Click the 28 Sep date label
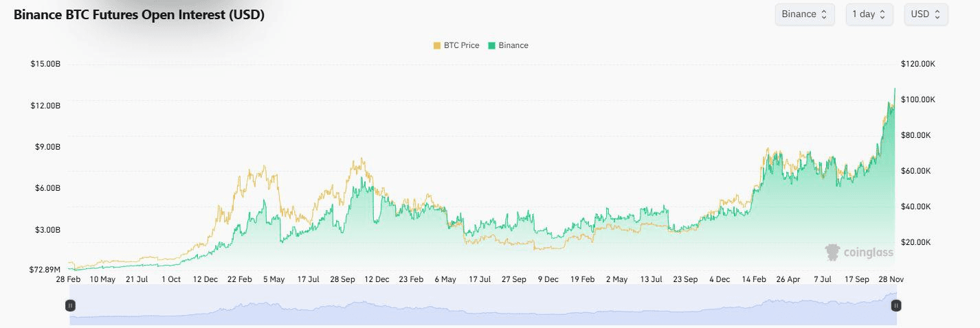Image resolution: width=980 pixels, height=328 pixels. [x=342, y=279]
